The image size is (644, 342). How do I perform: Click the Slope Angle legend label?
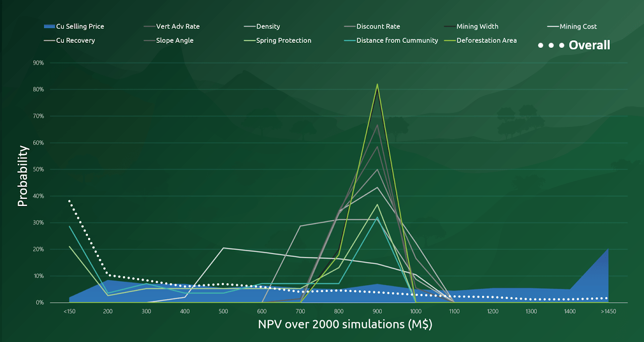tap(175, 40)
